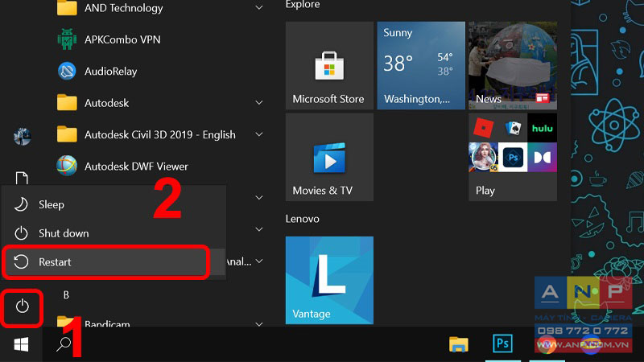
Task: Open the Lenovo Vantage tile
Action: 329,280
